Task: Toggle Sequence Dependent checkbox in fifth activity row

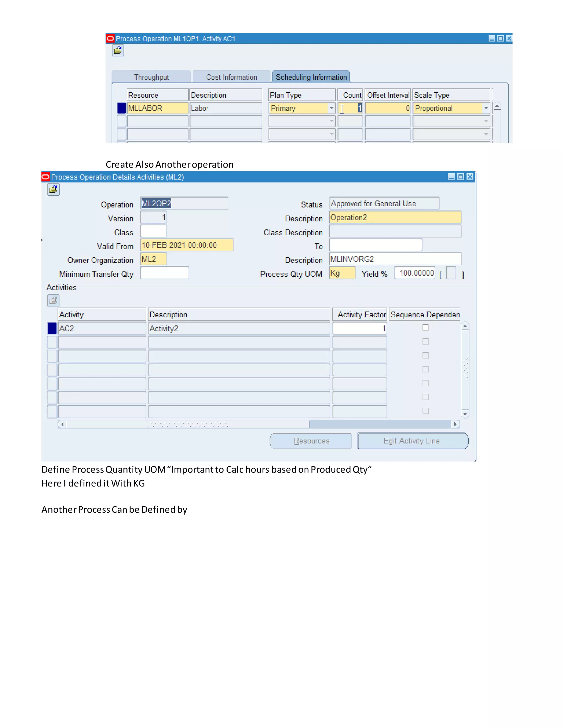Action: pyautogui.click(x=426, y=383)
